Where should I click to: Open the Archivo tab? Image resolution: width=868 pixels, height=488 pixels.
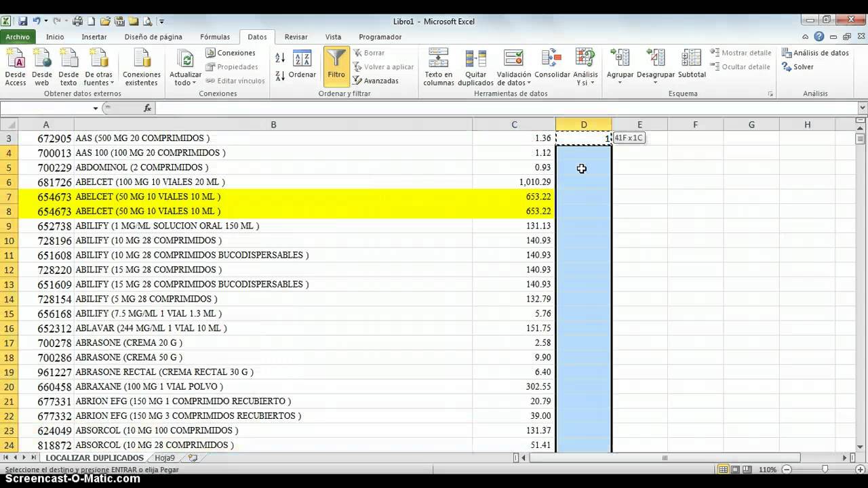click(x=18, y=37)
